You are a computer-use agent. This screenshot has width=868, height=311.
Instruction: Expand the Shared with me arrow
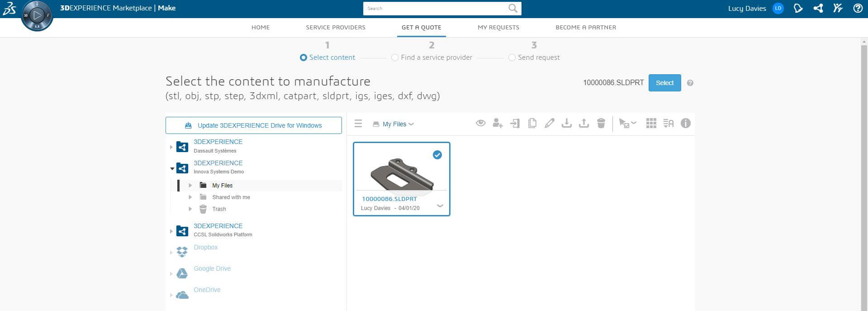click(x=190, y=197)
